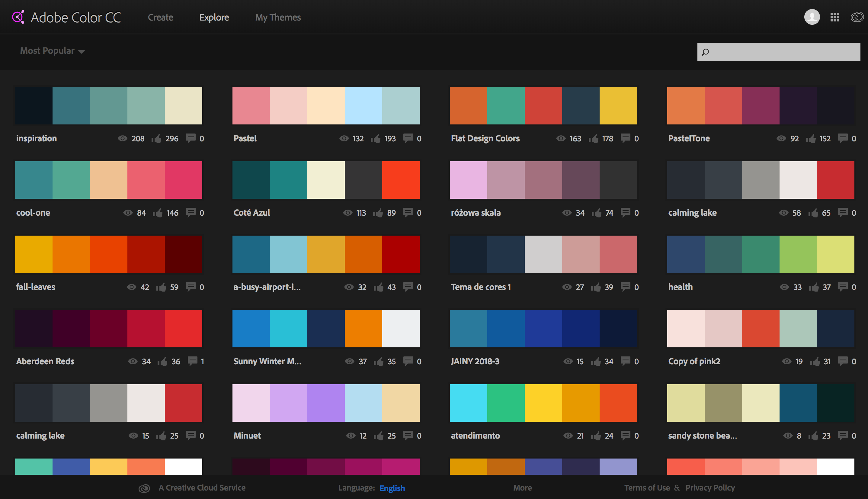Click thumbs-up on health theme
868x499 pixels.
point(814,287)
